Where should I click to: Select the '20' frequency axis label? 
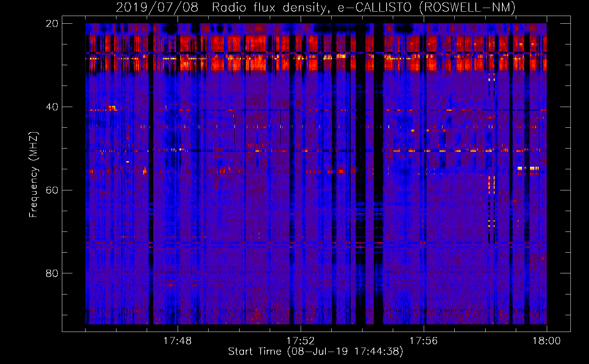(52, 24)
